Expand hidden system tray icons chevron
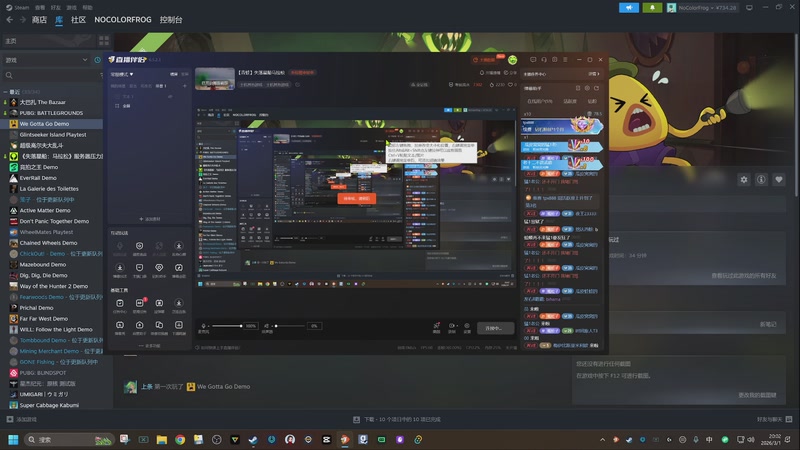Viewport: 800px width, 450px height. tap(603, 439)
